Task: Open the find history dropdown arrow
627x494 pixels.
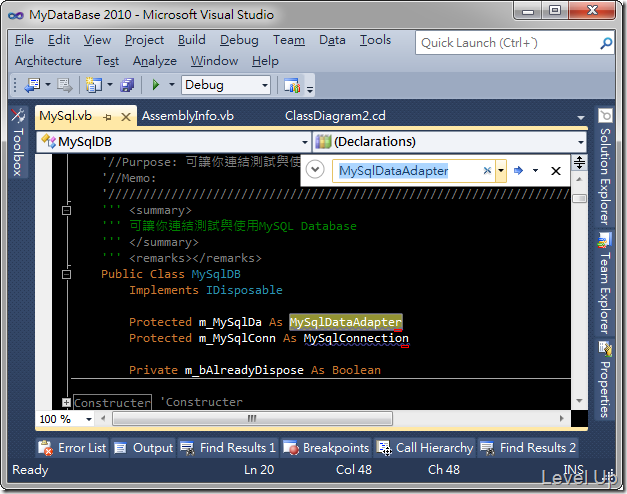Action: pyautogui.click(x=501, y=171)
